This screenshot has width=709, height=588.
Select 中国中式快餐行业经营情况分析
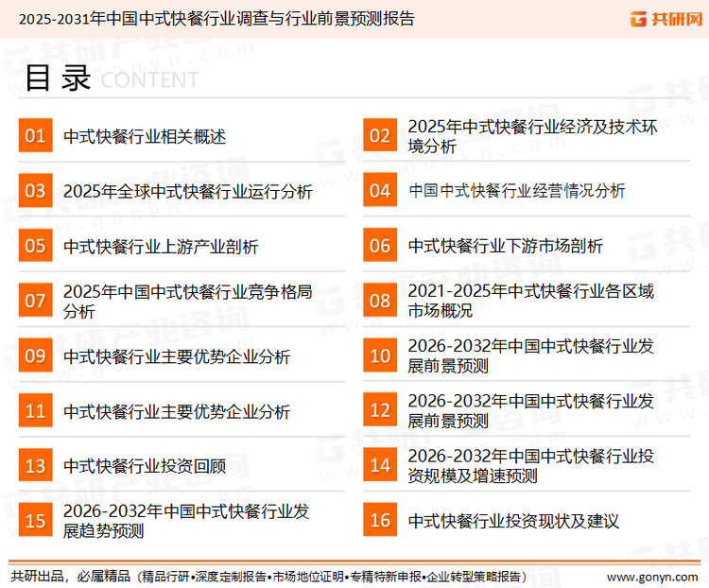[516, 191]
